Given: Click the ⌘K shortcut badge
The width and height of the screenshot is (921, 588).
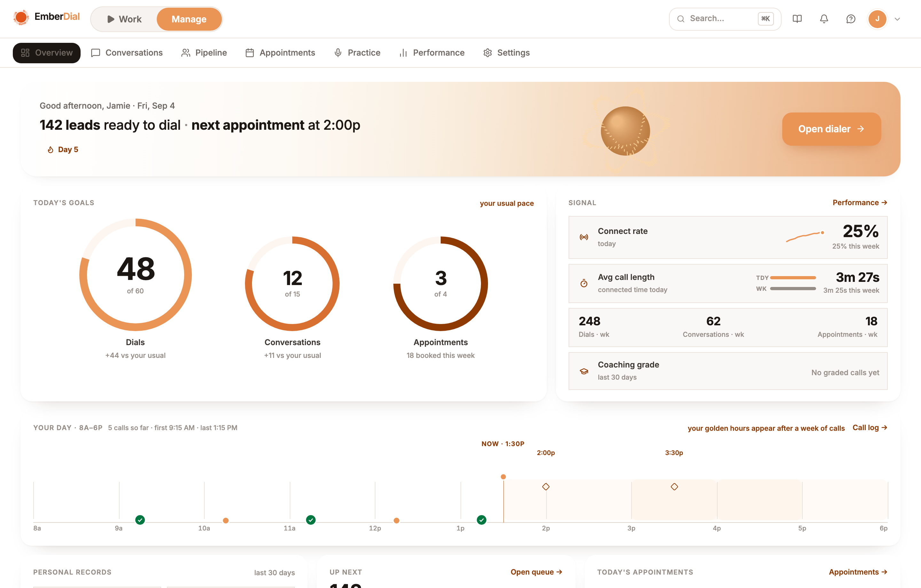Looking at the screenshot, I should tap(766, 19).
